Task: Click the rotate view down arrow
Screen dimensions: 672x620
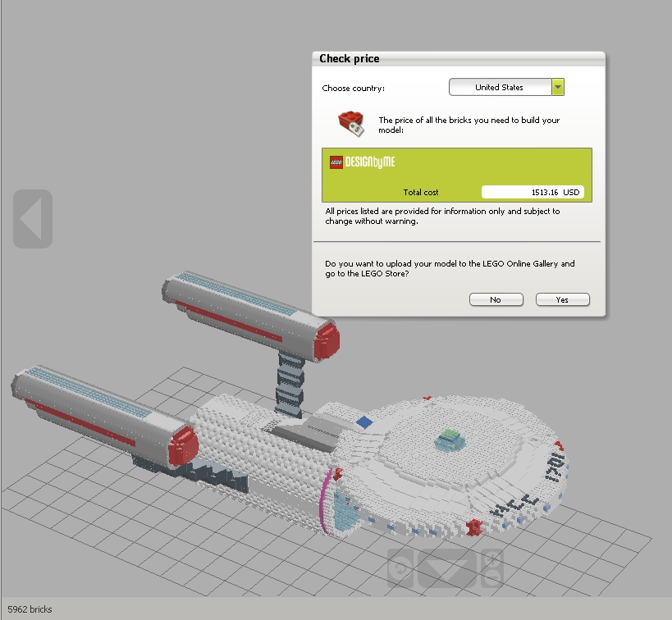Action: coord(447,568)
